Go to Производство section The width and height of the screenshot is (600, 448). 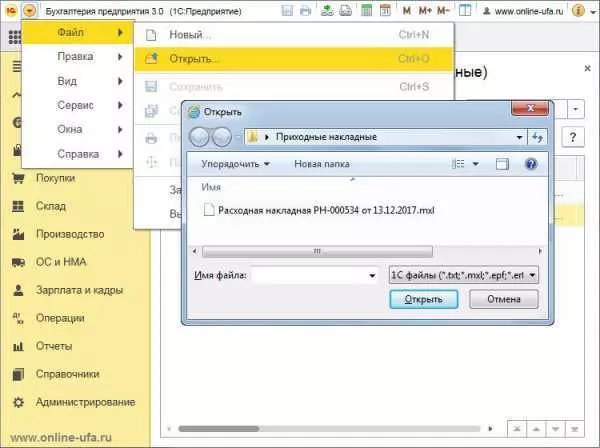(70, 234)
